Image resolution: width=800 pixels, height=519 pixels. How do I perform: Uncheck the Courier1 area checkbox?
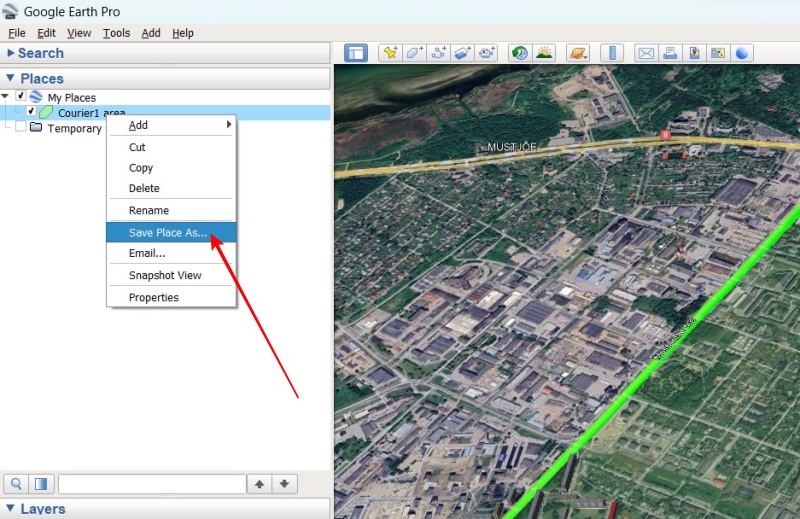[x=31, y=112]
